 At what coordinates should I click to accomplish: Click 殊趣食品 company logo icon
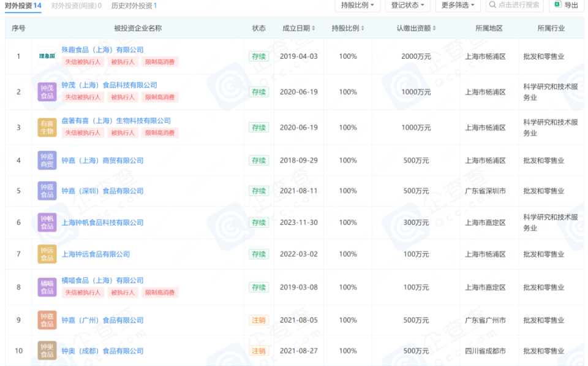click(47, 56)
